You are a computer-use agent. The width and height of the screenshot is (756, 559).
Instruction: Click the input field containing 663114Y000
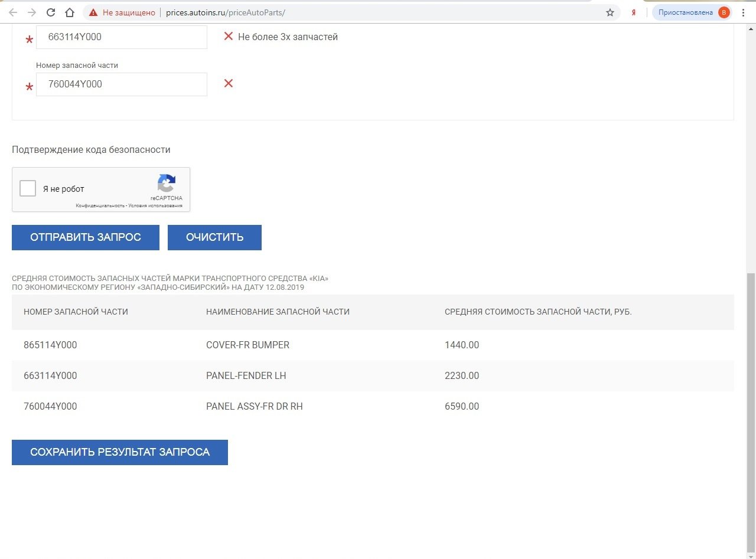pyautogui.click(x=122, y=37)
